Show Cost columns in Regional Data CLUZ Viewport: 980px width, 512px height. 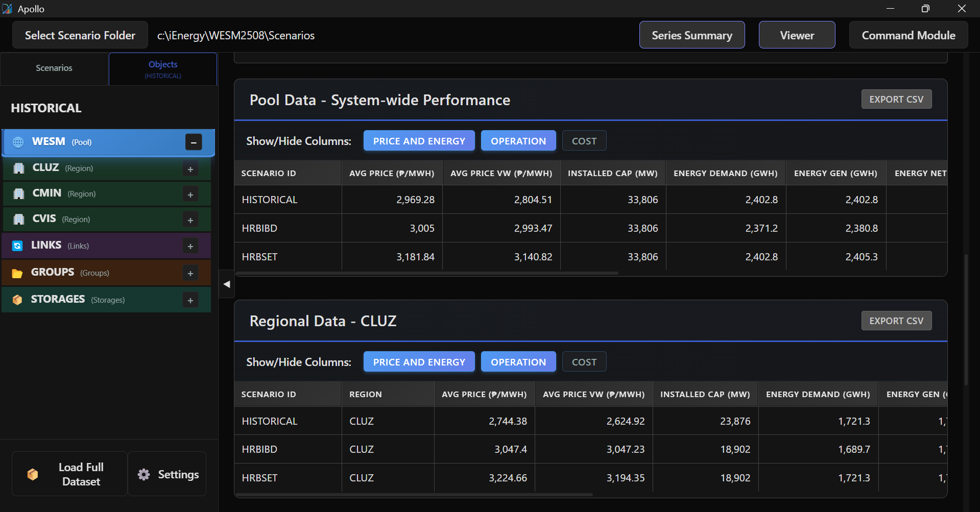pyautogui.click(x=584, y=362)
